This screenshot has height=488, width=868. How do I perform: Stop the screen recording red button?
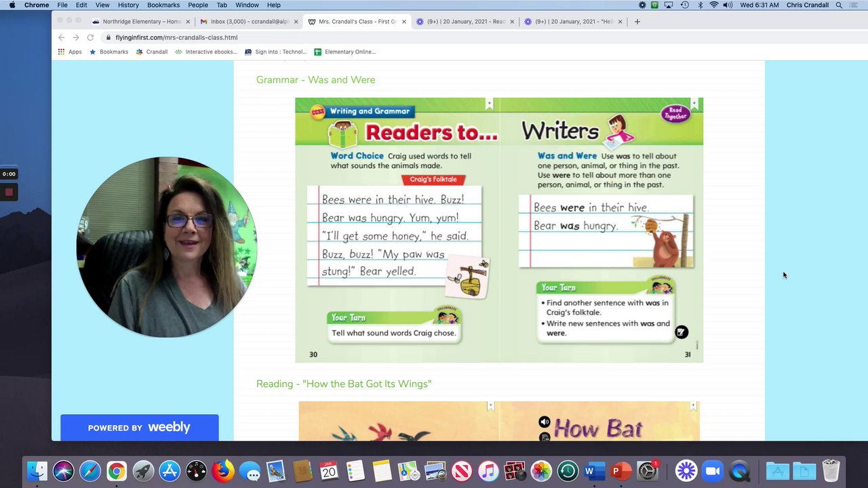coord(9,192)
